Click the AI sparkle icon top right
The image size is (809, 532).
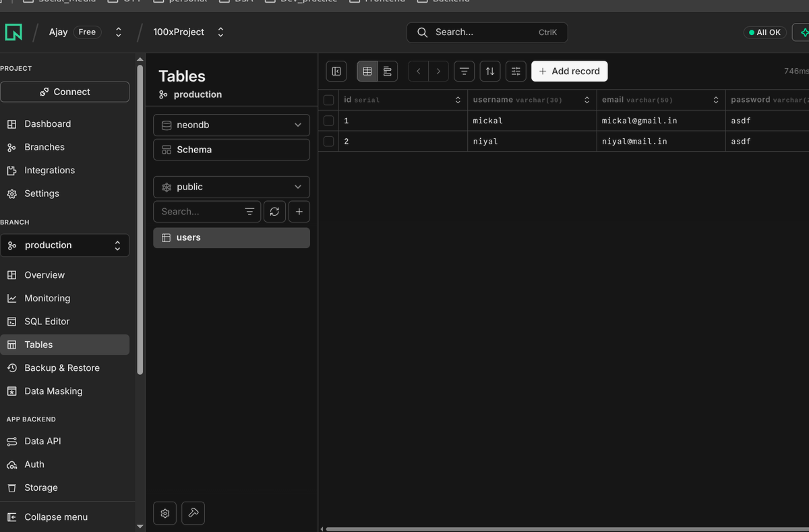pyautogui.click(x=802, y=32)
